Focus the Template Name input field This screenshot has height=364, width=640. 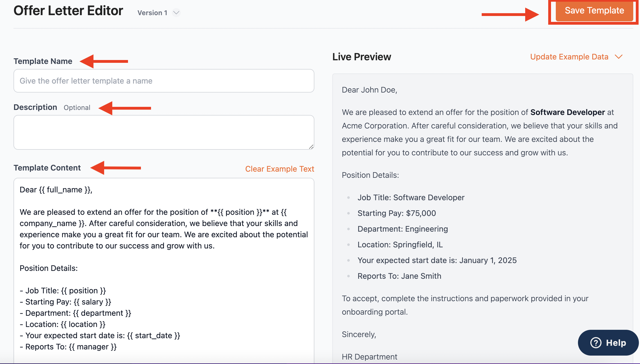(x=164, y=81)
